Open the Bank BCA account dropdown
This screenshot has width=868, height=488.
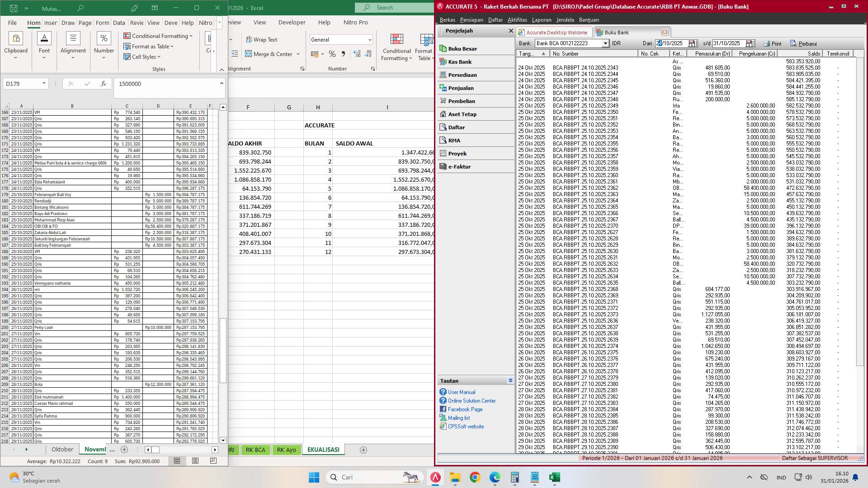(605, 43)
